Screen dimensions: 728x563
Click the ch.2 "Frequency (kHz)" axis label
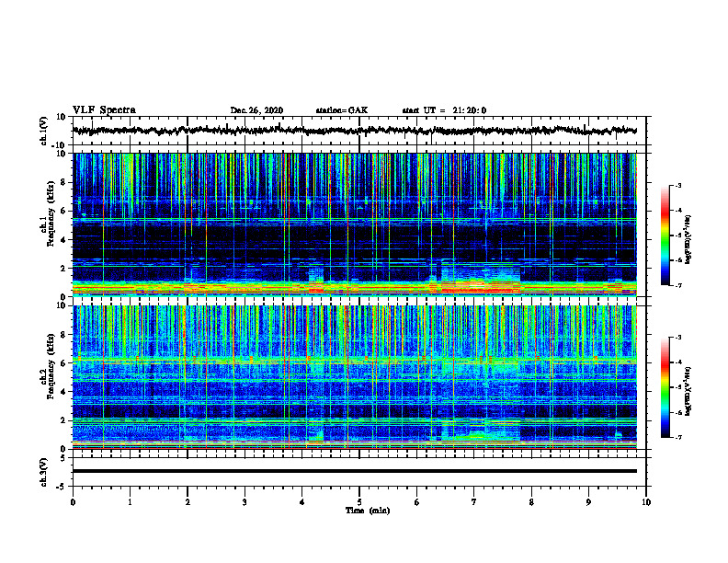point(51,366)
